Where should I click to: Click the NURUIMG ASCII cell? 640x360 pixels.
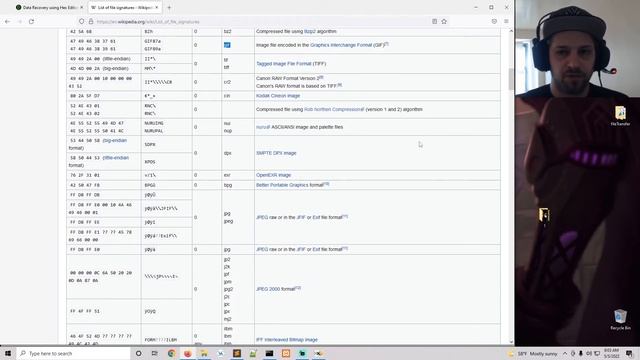[154, 123]
